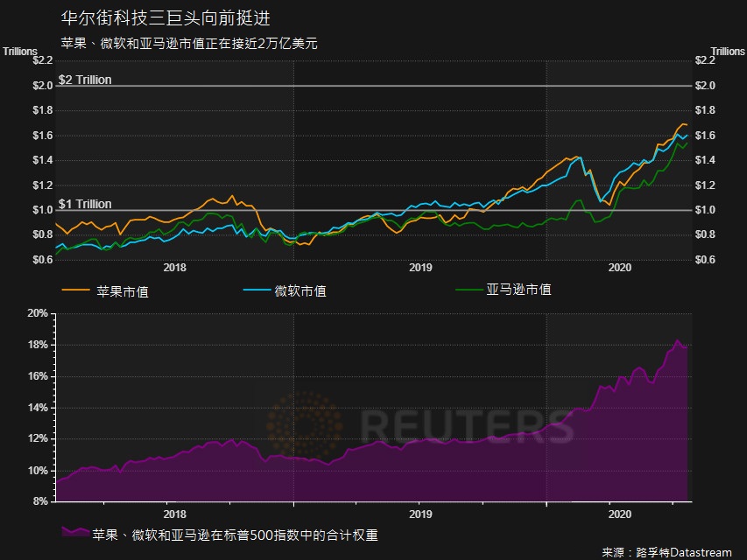Click the orange Apple market cap legend line

pos(75,290)
